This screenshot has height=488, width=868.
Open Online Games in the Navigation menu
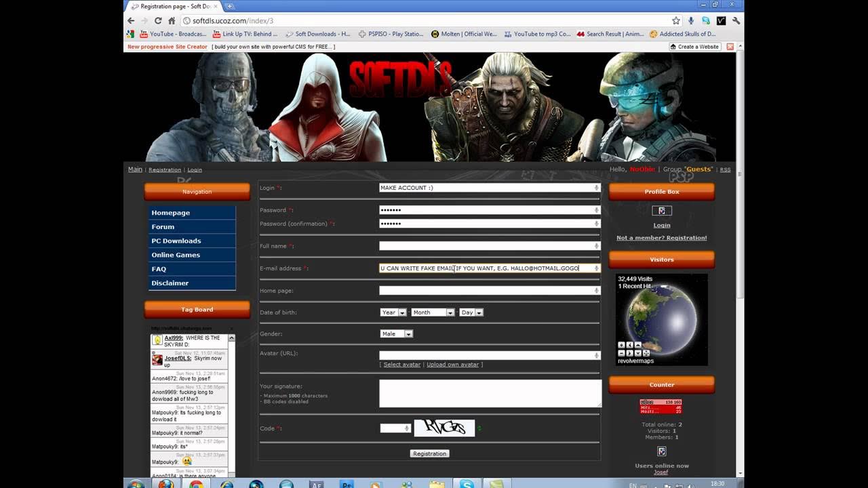coord(192,255)
